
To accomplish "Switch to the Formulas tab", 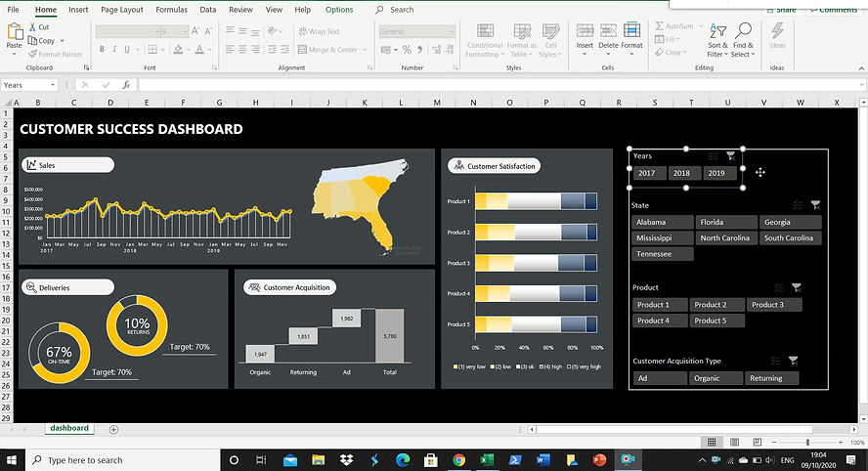I will [172, 10].
